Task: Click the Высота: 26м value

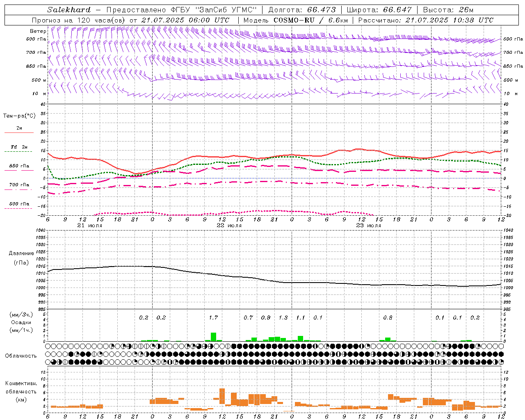Action: (x=448, y=10)
